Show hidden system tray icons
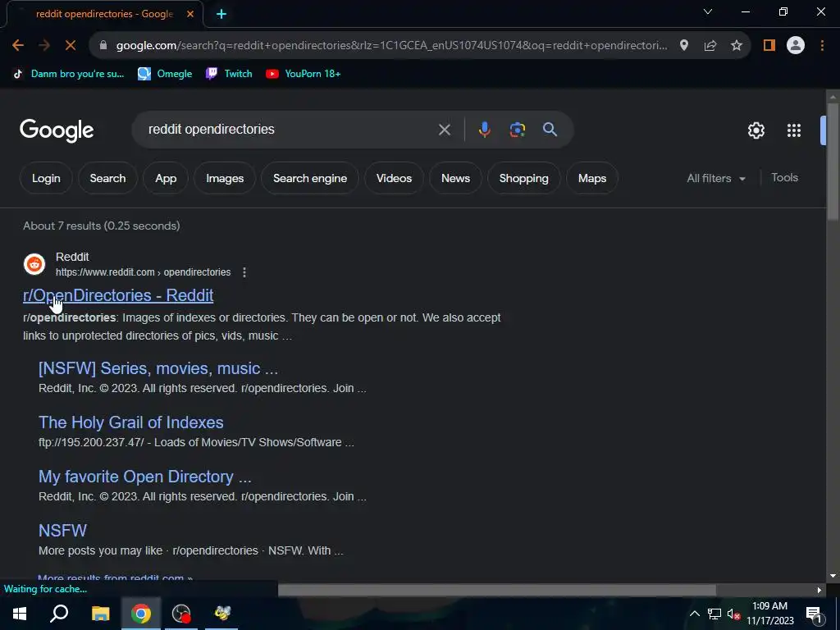This screenshot has width=840, height=630. tap(694, 614)
